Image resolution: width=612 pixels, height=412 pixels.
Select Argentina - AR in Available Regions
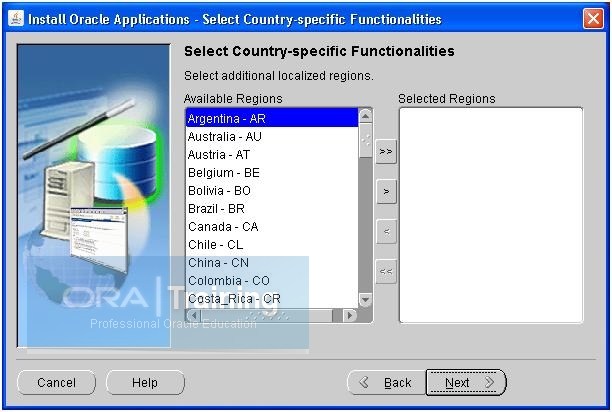pyautogui.click(x=272, y=118)
